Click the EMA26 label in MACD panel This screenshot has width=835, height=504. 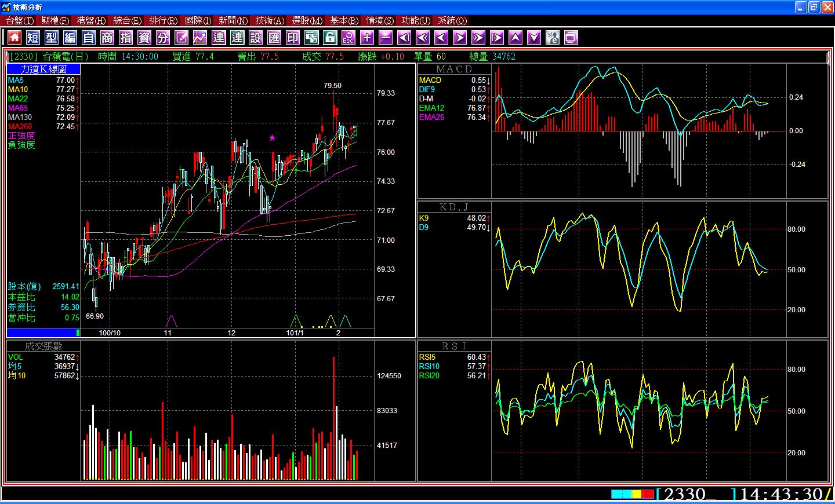click(x=432, y=117)
